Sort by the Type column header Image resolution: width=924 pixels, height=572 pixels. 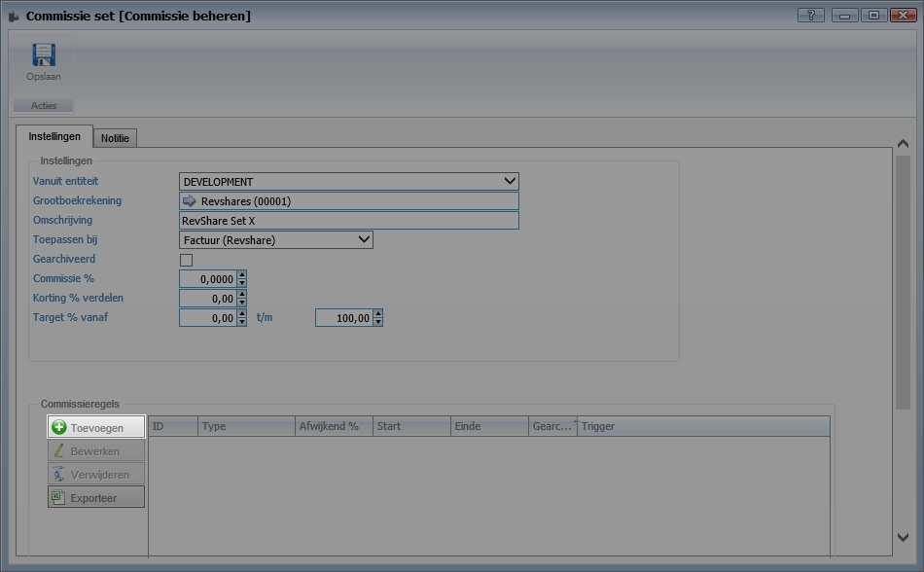(x=246, y=426)
